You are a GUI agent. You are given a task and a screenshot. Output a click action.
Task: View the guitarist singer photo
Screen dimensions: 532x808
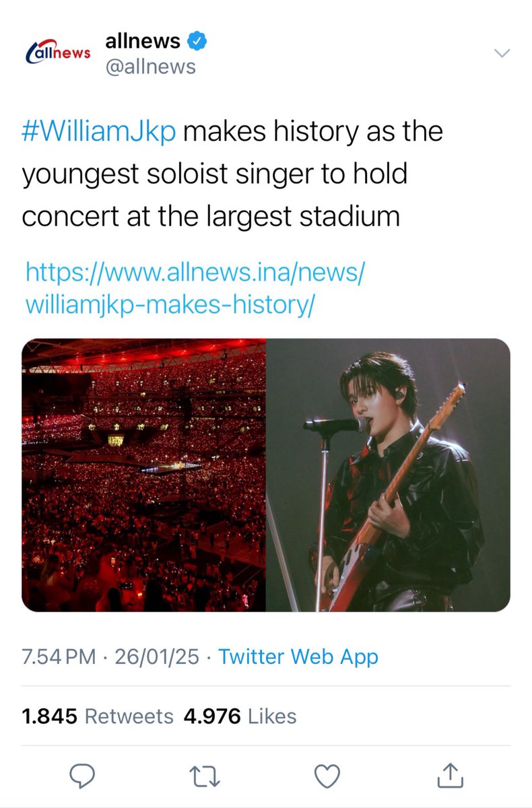[389, 475]
